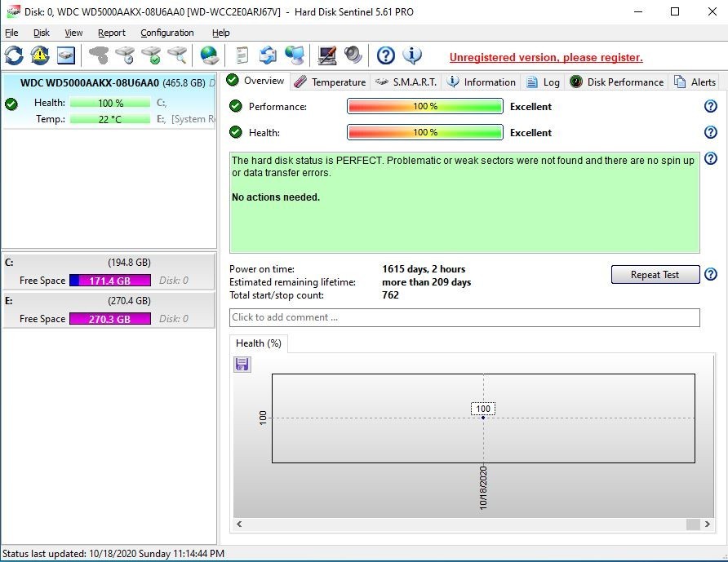Image resolution: width=728 pixels, height=562 pixels.
Task: Click the yellow warning alert toolbar icon
Action: click(x=40, y=55)
